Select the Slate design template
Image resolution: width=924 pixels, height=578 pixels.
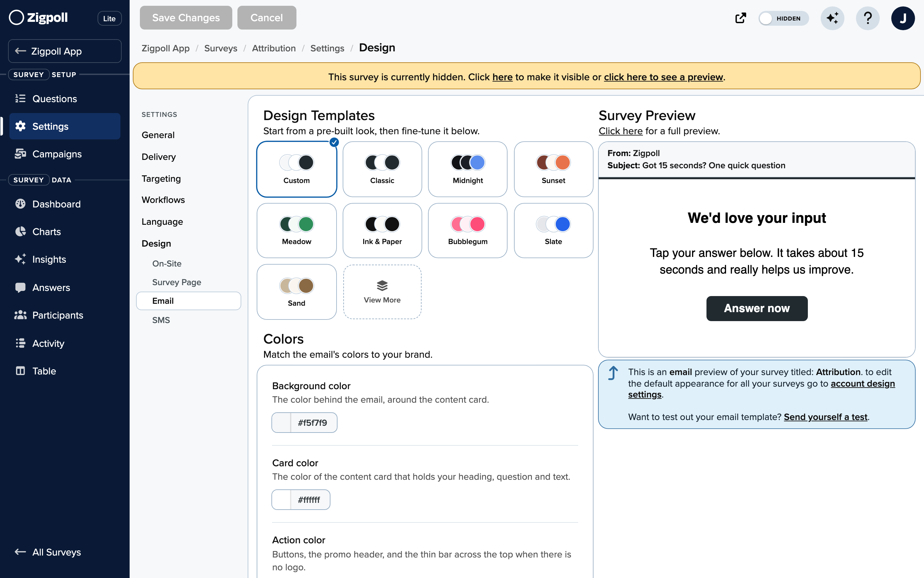point(553,231)
